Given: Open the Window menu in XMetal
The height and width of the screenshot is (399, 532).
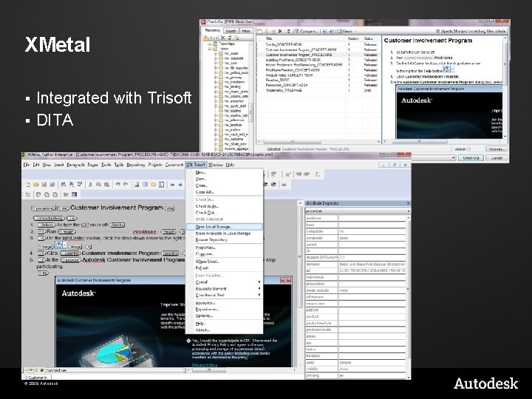Looking at the screenshot, I should click(216, 165).
